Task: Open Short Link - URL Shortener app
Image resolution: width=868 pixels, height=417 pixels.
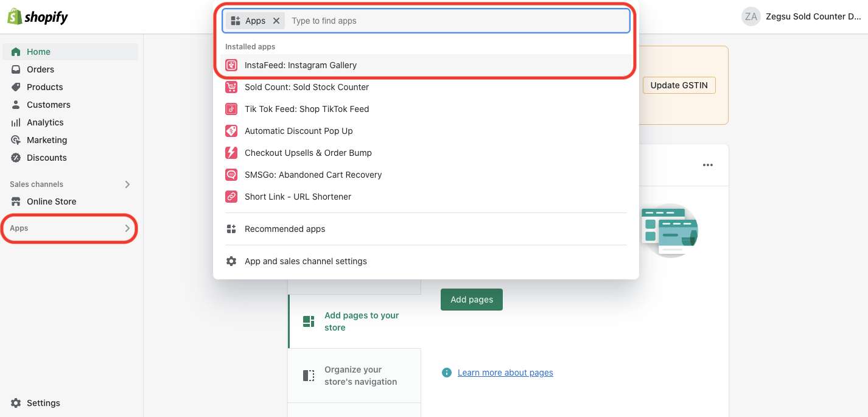Action: pyautogui.click(x=298, y=197)
